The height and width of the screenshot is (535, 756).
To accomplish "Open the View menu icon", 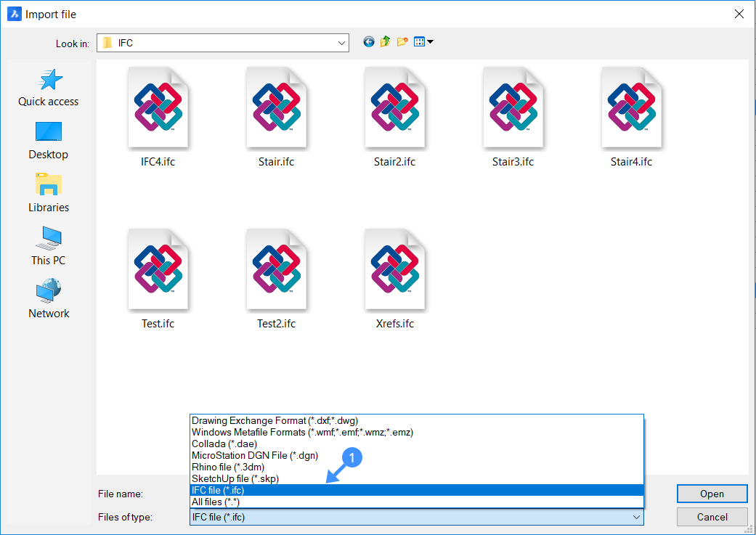I will coord(423,42).
